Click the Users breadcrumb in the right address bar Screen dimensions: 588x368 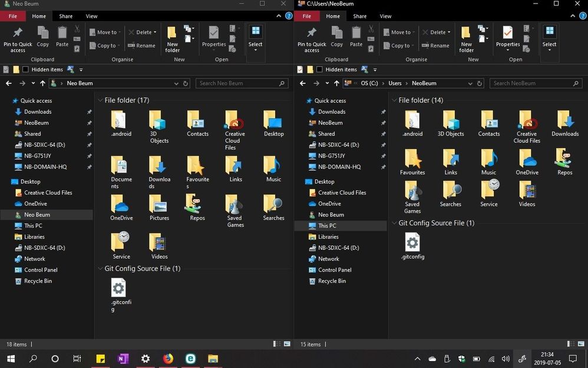395,83
